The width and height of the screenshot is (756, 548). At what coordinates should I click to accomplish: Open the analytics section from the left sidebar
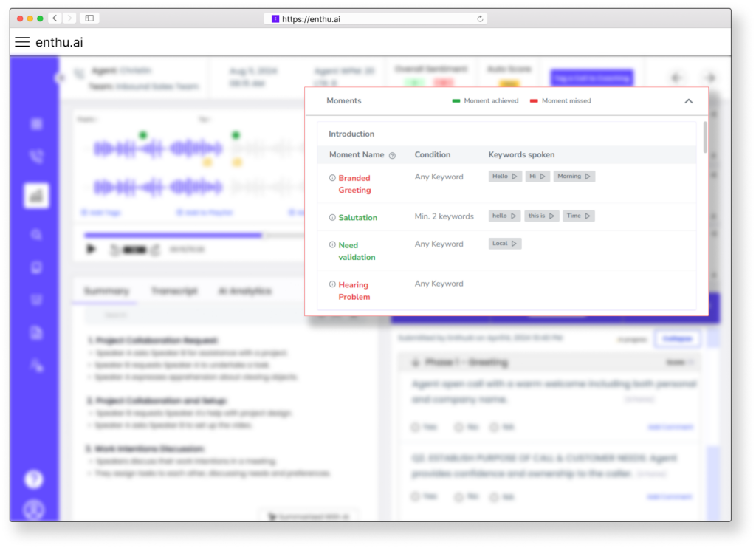35,196
